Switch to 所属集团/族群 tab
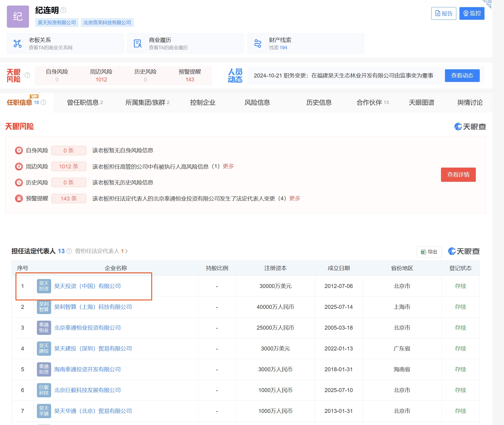The width and height of the screenshot is (504, 425). tap(147, 102)
